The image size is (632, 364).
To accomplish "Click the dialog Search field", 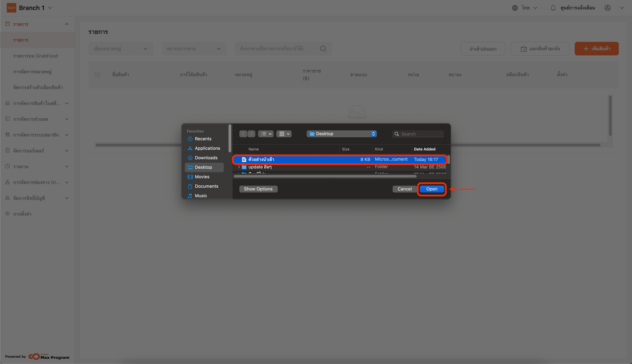I will 421,134.
